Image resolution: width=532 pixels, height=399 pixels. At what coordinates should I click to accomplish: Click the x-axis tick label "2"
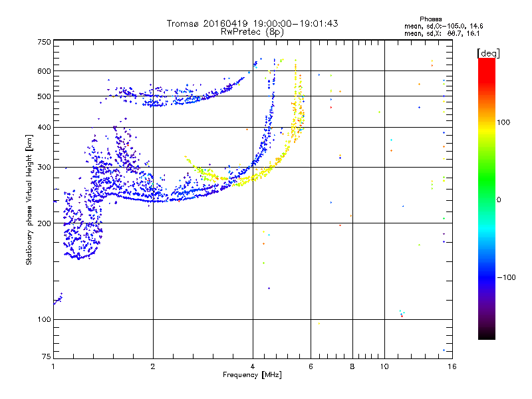[153, 366]
